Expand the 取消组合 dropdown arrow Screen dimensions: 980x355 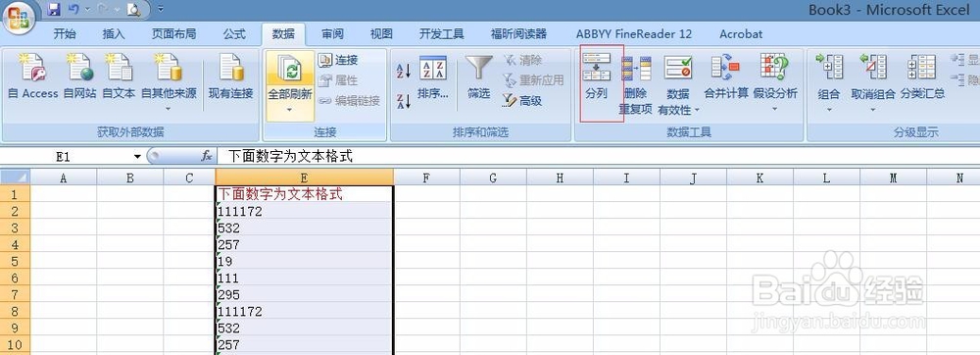(873, 110)
